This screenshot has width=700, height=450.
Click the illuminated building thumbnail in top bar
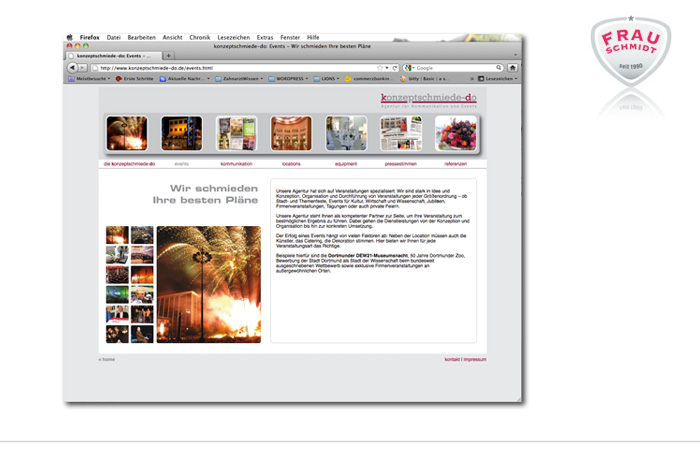click(182, 133)
